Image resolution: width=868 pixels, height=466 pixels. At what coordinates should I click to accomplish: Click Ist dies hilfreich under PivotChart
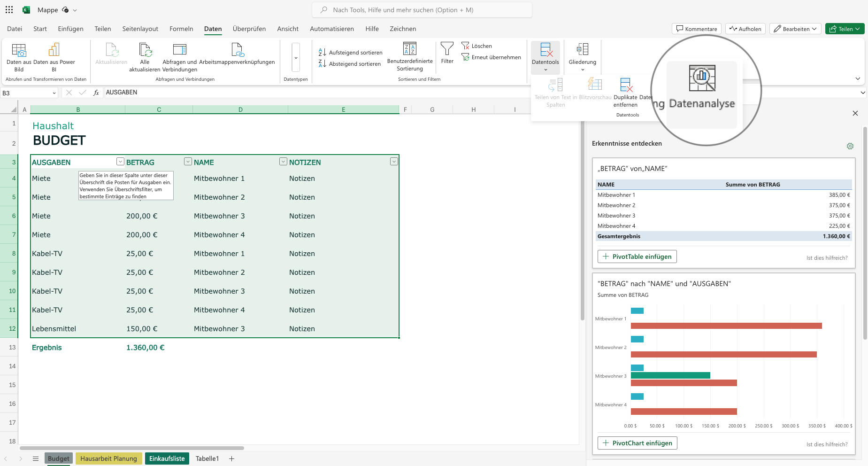(827, 444)
